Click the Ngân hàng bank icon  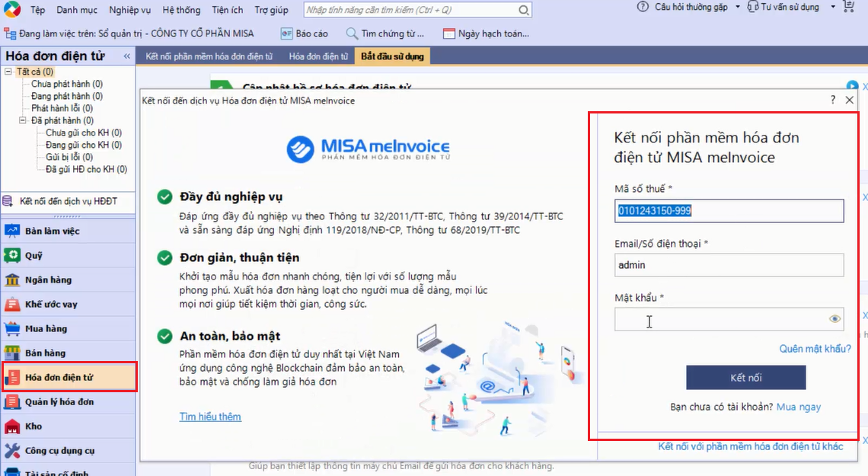point(12,280)
